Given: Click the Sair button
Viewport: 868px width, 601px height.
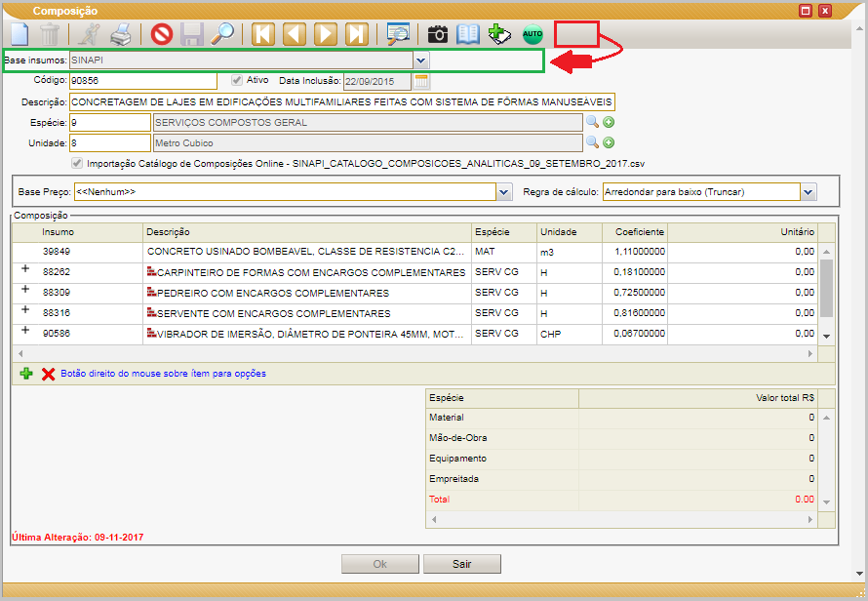Looking at the screenshot, I should click(x=461, y=564).
